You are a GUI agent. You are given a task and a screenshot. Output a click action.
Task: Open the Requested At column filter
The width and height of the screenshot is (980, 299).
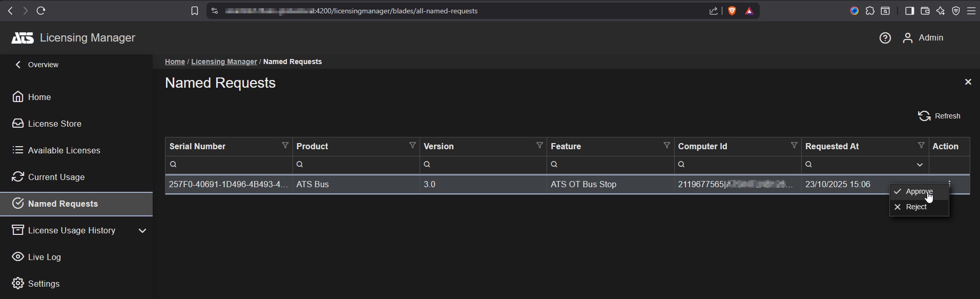point(921,146)
